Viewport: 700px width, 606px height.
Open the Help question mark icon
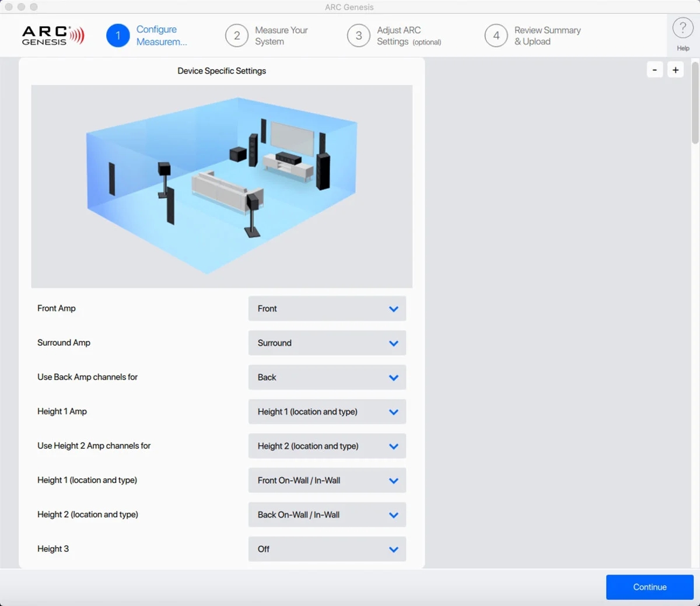point(682,28)
